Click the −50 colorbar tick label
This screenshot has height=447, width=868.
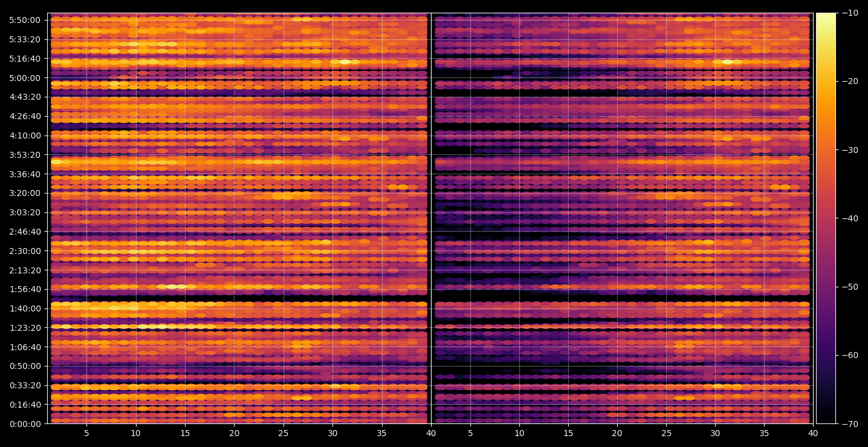[849, 286]
